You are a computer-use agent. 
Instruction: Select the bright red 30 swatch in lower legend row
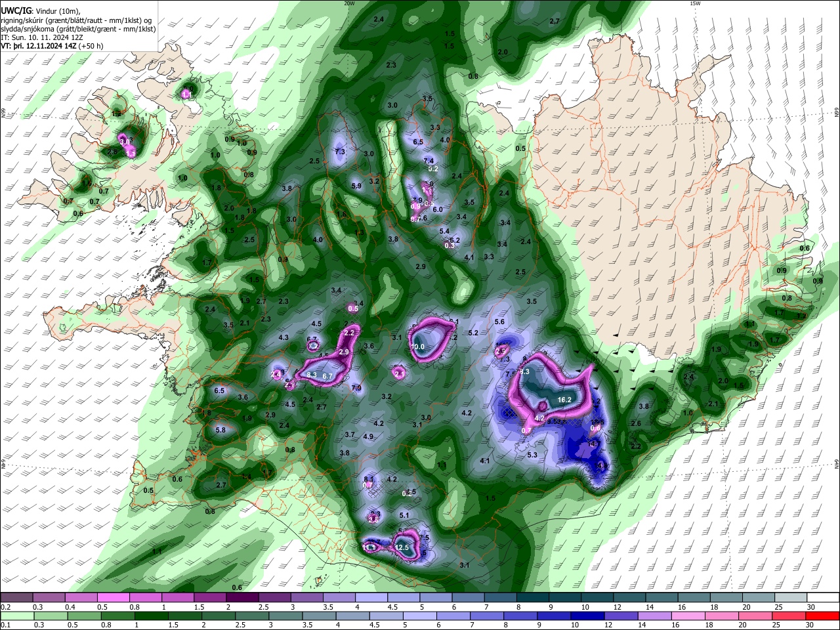coord(823,616)
